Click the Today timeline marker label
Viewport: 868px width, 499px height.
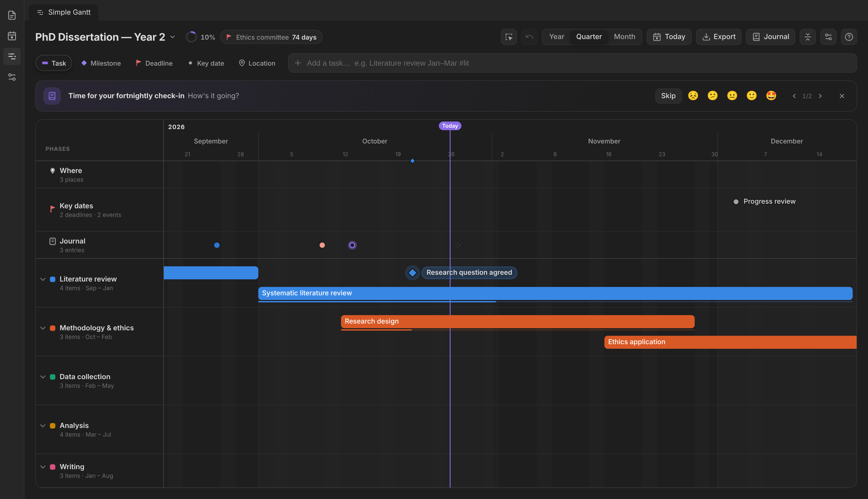point(450,126)
